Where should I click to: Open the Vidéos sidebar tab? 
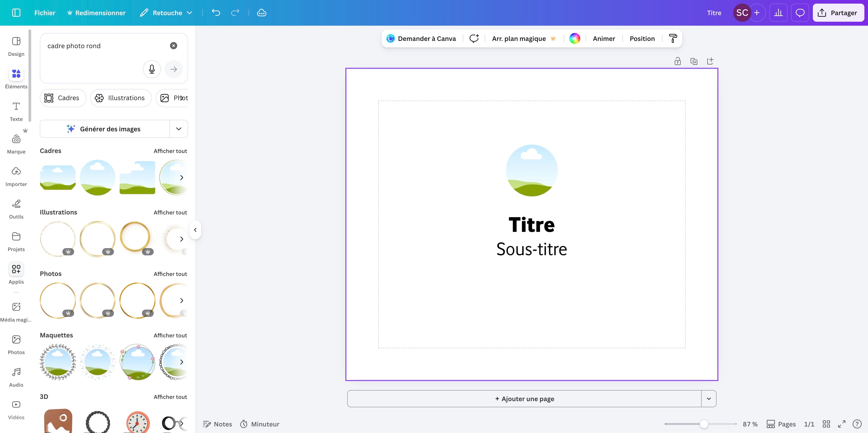tap(16, 410)
